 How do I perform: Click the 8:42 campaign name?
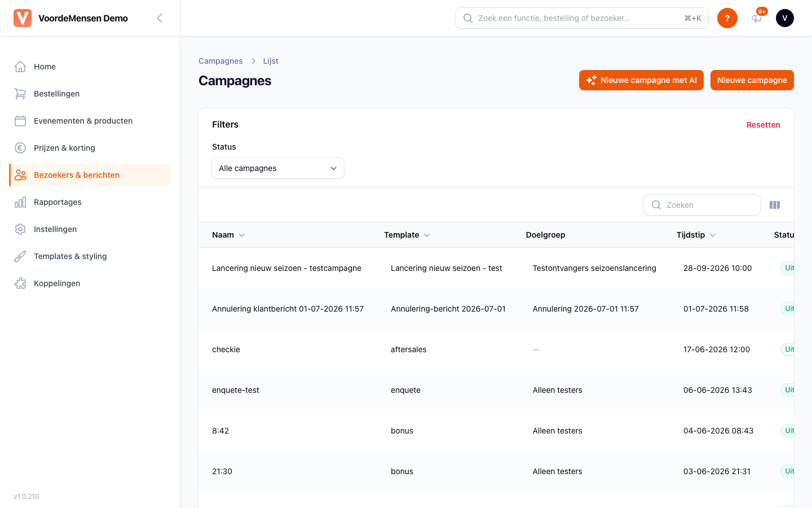[220, 431]
